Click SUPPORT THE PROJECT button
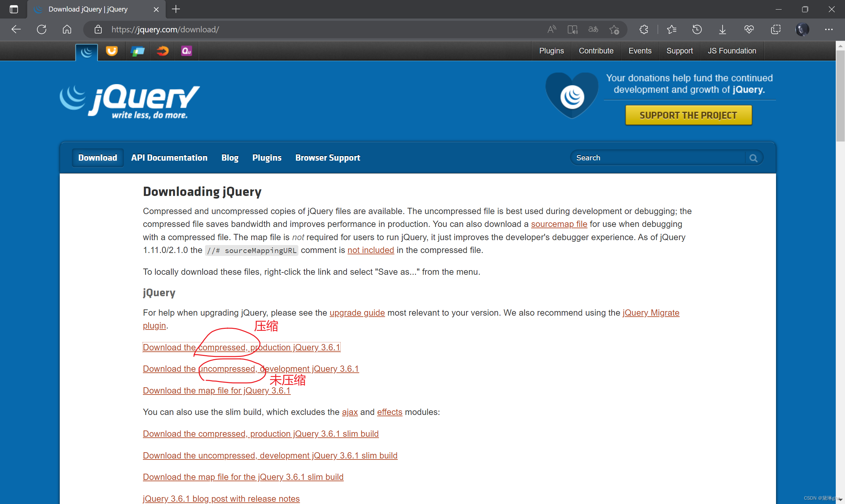 tap(688, 115)
